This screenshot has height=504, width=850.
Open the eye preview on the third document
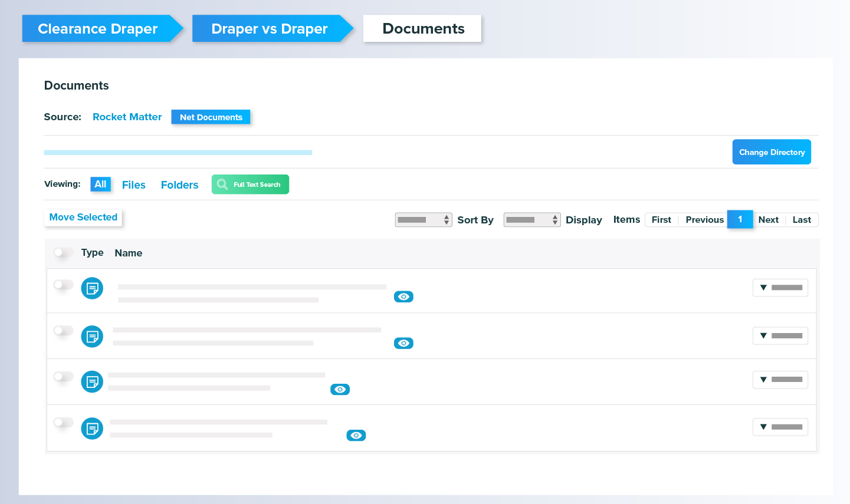[x=340, y=389]
